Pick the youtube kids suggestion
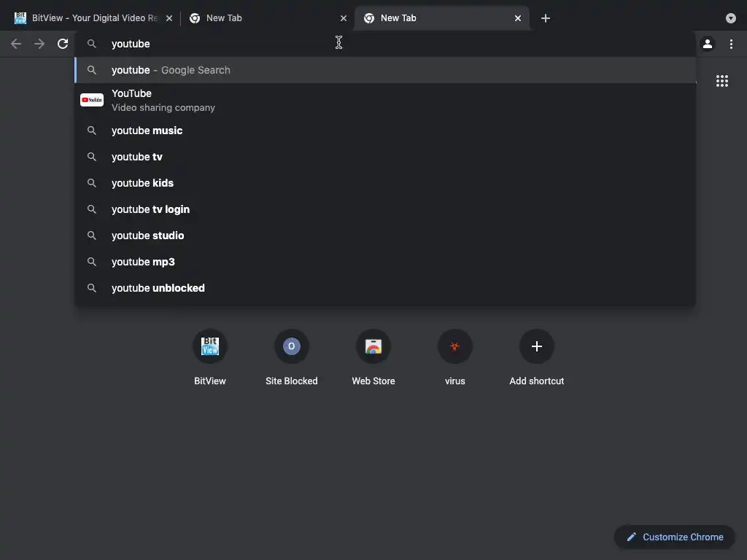Screen dimensions: 747x560 pyautogui.click(x=385, y=183)
